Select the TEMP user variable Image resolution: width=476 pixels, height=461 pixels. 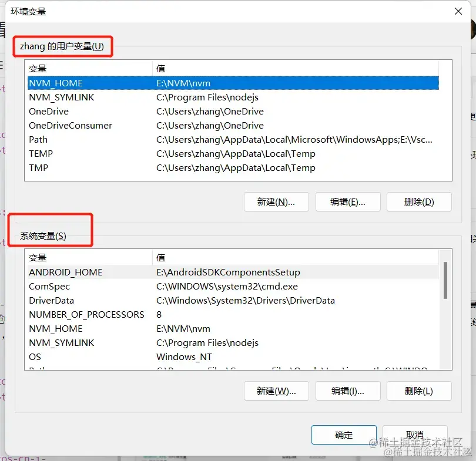233,154
